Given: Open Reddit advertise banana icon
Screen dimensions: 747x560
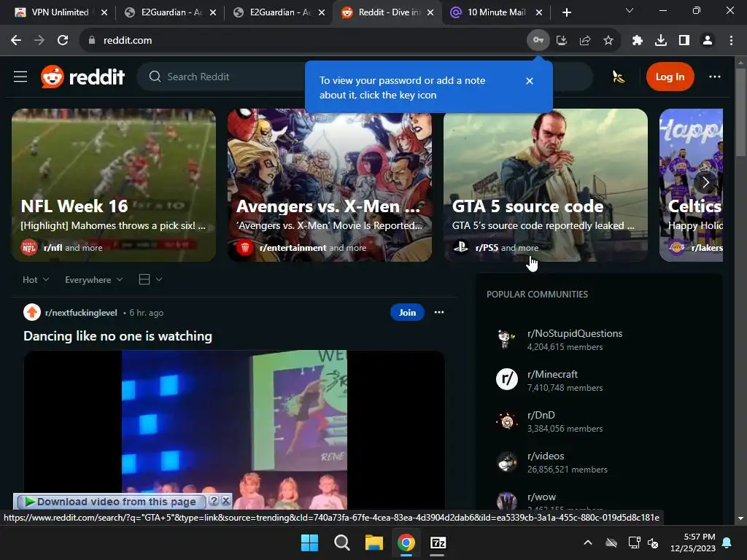Looking at the screenshot, I should coord(619,77).
